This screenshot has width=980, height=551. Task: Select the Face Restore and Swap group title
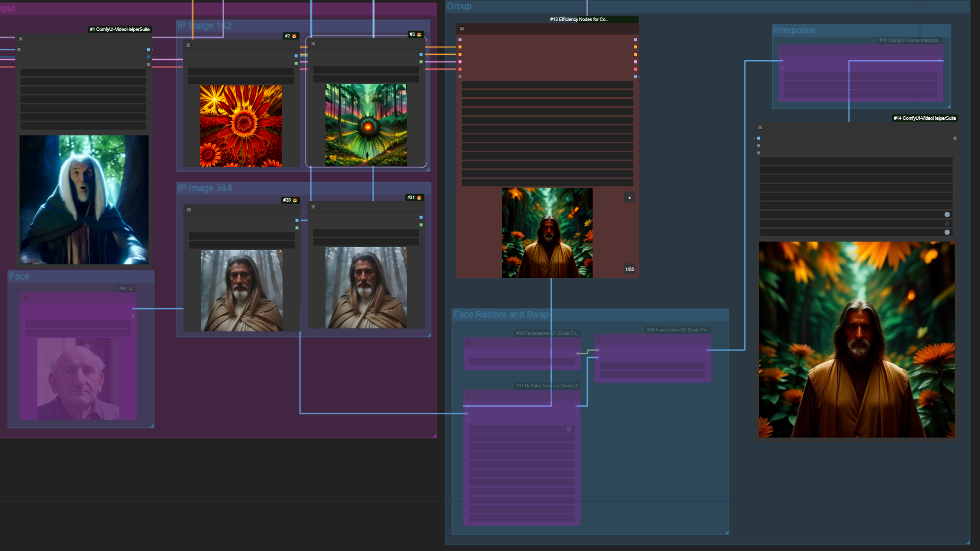tap(501, 314)
